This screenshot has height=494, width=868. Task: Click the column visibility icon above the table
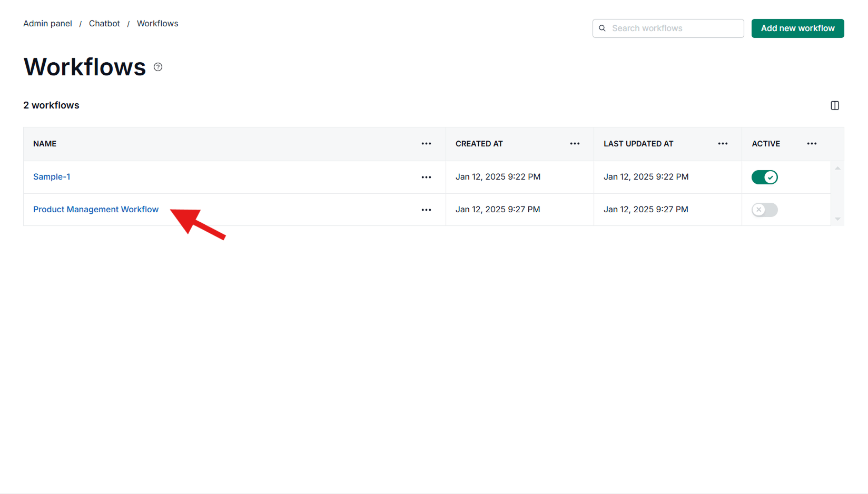coord(835,105)
